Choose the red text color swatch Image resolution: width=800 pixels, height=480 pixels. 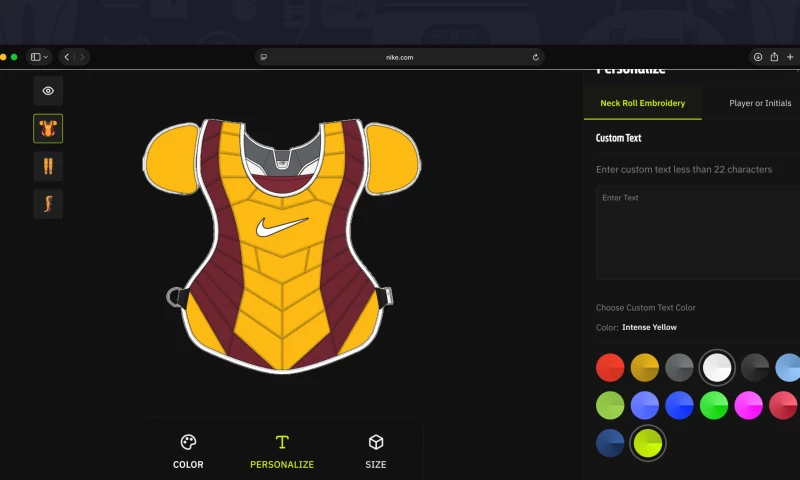click(x=610, y=367)
